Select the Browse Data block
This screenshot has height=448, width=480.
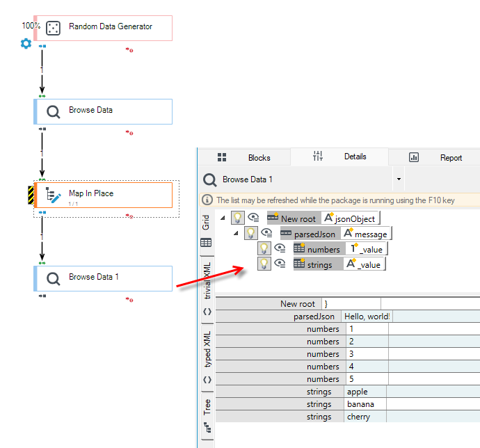pos(103,112)
